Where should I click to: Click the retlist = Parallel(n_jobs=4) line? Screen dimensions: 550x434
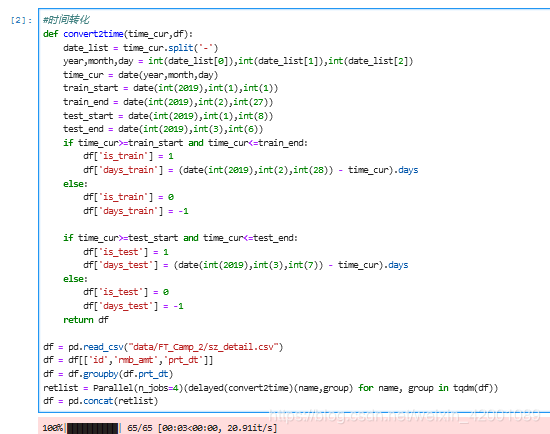tap(270, 388)
